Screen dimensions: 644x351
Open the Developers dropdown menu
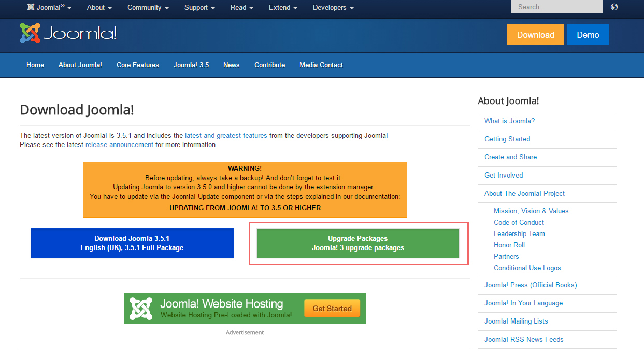pos(333,7)
